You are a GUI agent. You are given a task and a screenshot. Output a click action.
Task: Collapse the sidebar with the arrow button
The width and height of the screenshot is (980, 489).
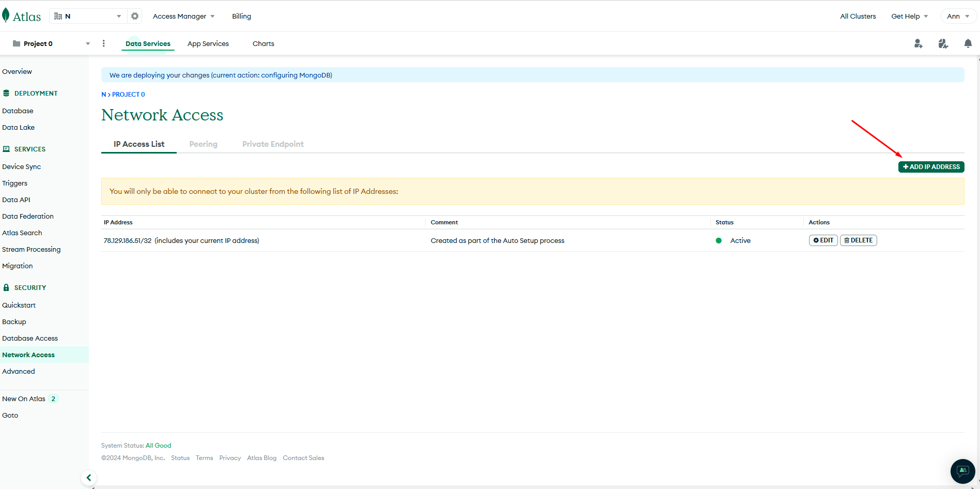[89, 478]
